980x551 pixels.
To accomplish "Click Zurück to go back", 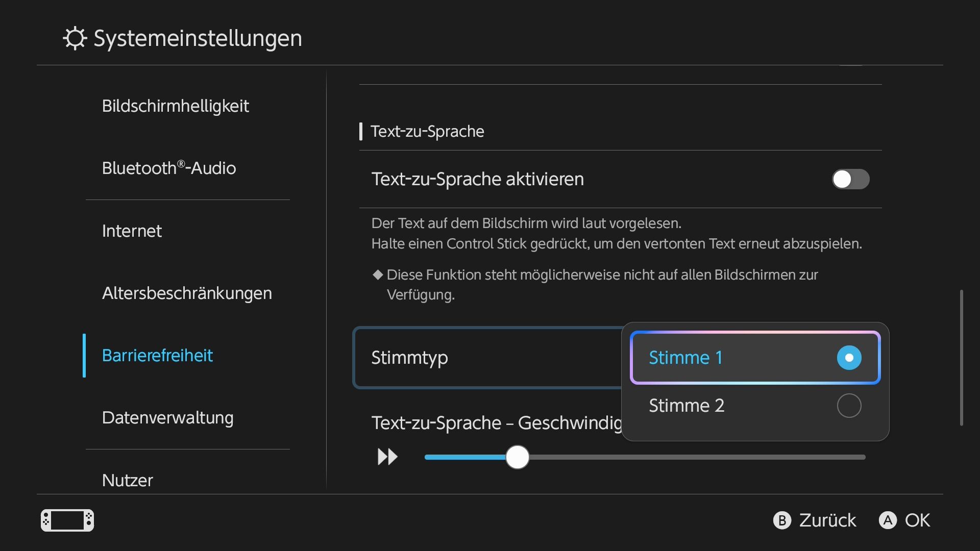I will point(815,520).
